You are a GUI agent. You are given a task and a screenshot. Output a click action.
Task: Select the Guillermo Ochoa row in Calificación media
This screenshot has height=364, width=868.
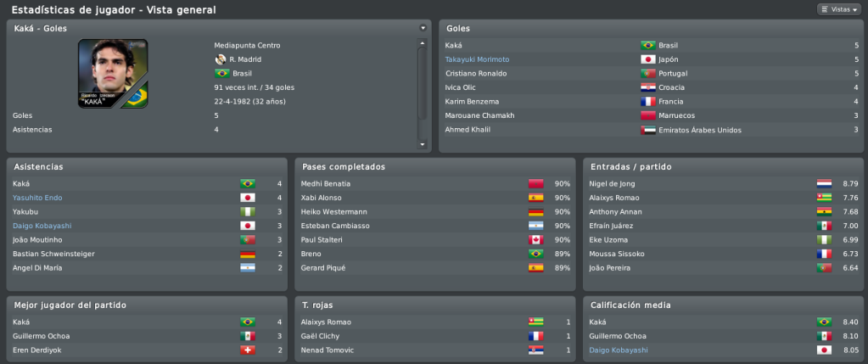pyautogui.click(x=724, y=336)
